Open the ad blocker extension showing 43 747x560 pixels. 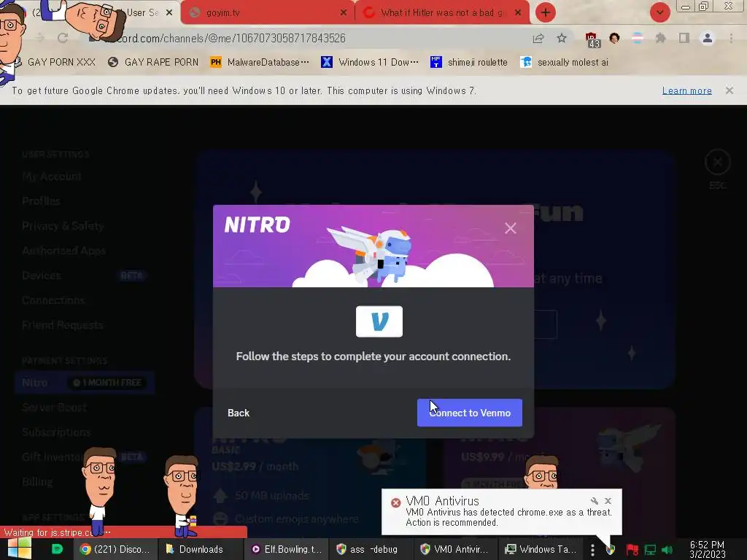[592, 39]
